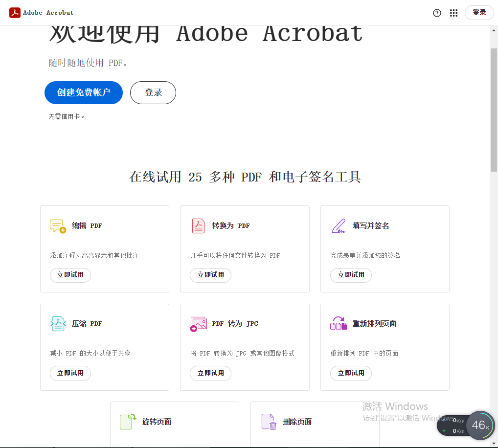This screenshot has width=498, height=448.
Task: Click the 登录 button beside 创建免费帐户
Action: (153, 92)
